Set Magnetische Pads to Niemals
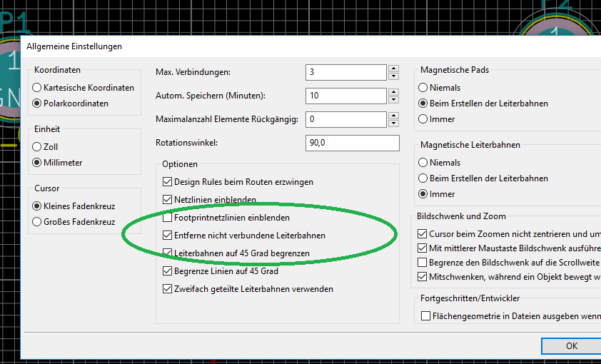The width and height of the screenshot is (601, 364). 423,88
